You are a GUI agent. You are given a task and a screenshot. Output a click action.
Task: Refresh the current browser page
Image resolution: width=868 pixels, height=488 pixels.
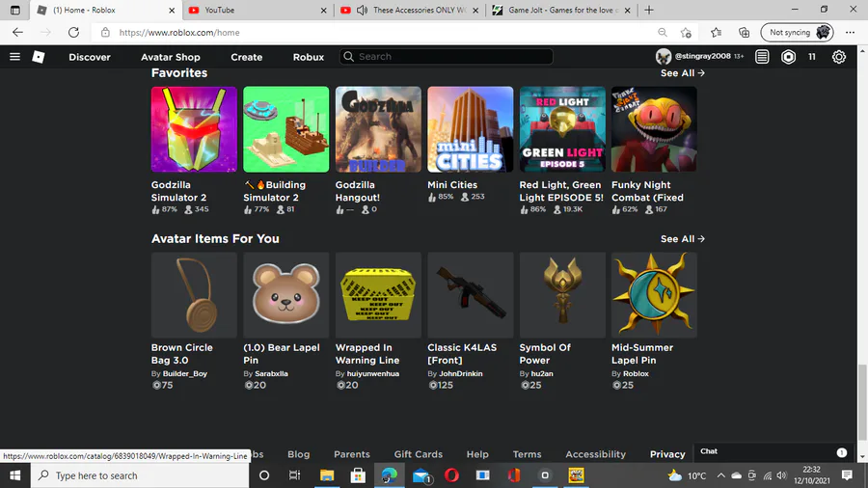(73, 32)
